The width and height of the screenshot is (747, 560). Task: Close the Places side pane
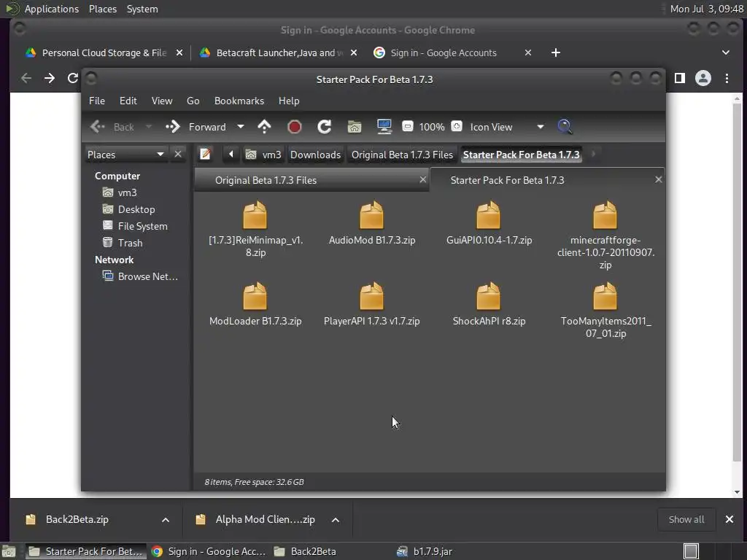point(178,155)
